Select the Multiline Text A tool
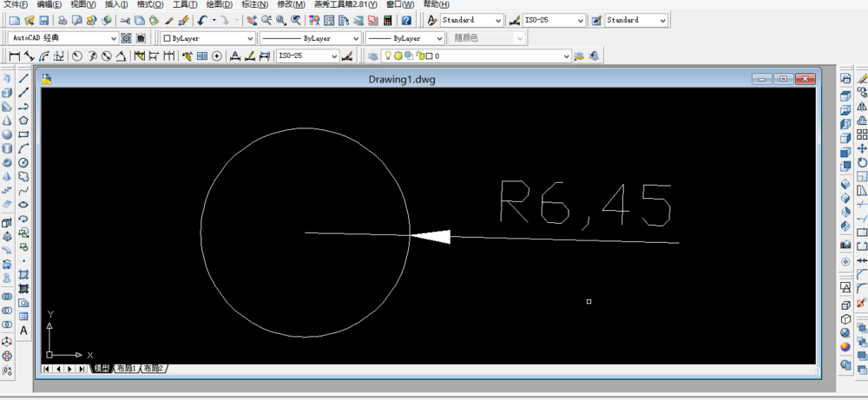The width and height of the screenshot is (868, 400). tap(23, 331)
